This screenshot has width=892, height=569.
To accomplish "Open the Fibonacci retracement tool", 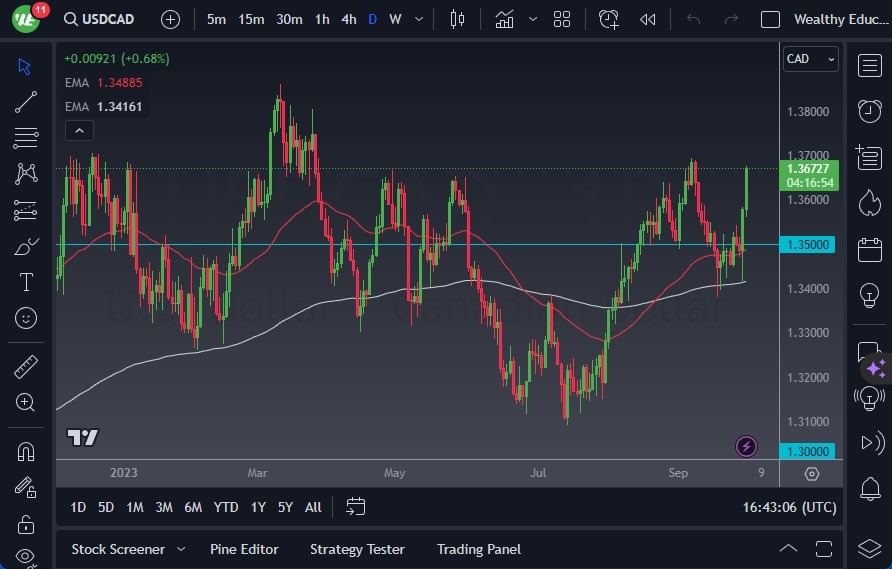I will [26, 137].
